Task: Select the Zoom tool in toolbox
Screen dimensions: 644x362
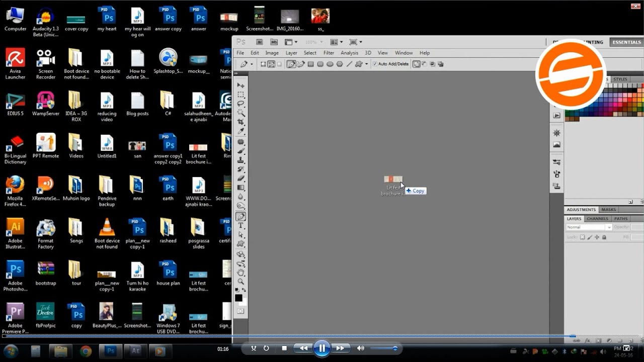Action: tap(240, 282)
